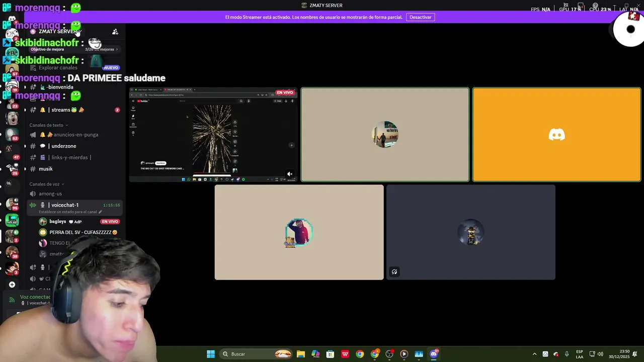644x362 pixels.
Task: Click the muted video icon on dark tile
Action: 394,272
